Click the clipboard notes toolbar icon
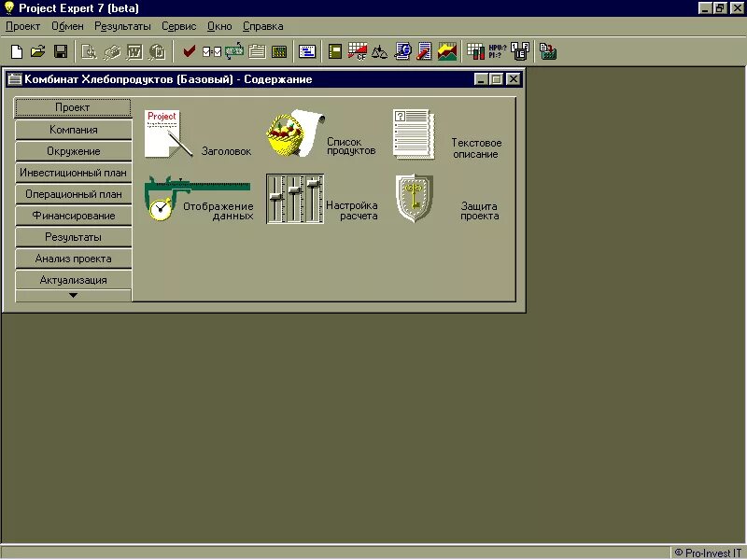Image resolution: width=747 pixels, height=560 pixels. [257, 51]
